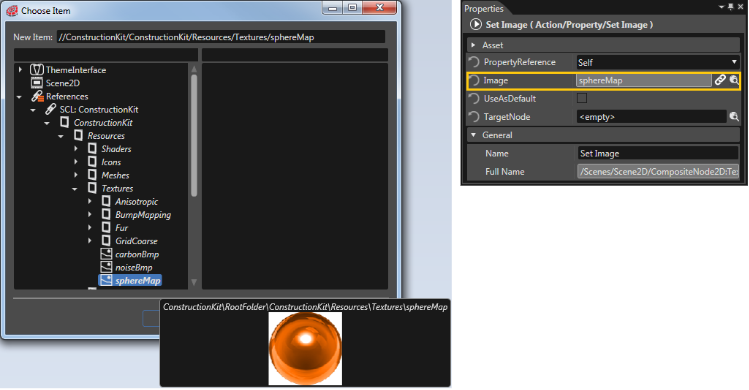Click the tree view vertical scrollbar
This screenshot has height=390, width=749.
[x=194, y=176]
